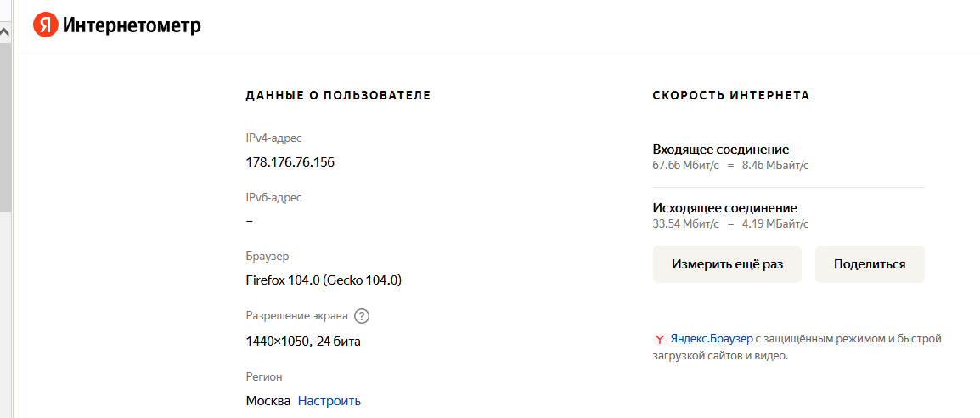The image size is (980, 418).
Task: Click the Firefox 104.0 browser value
Action: tap(323, 280)
